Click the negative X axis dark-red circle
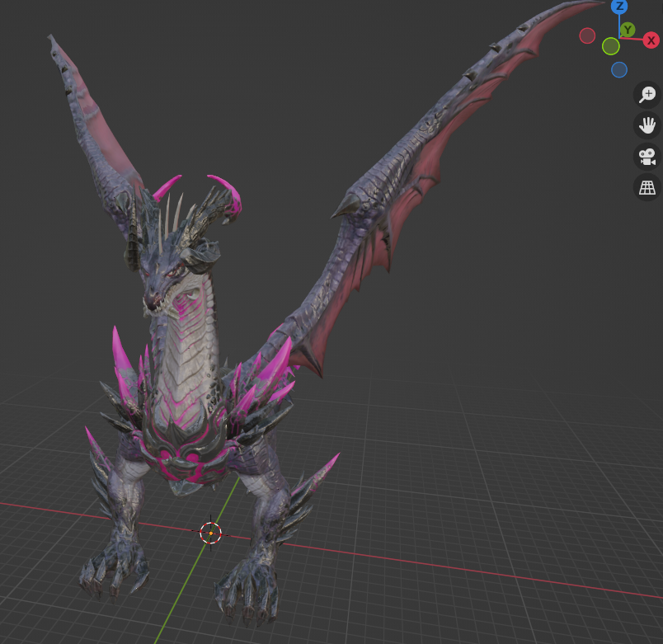This screenshot has width=663, height=644. [x=587, y=35]
